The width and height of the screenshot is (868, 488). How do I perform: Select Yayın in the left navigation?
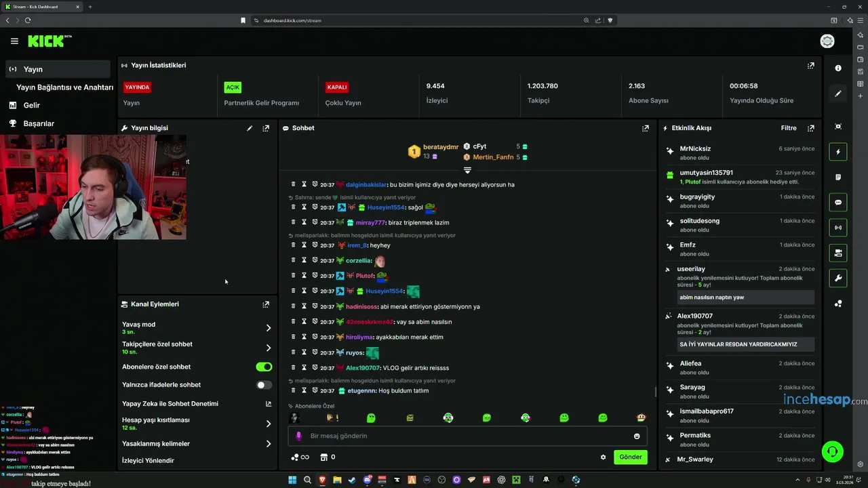point(58,69)
